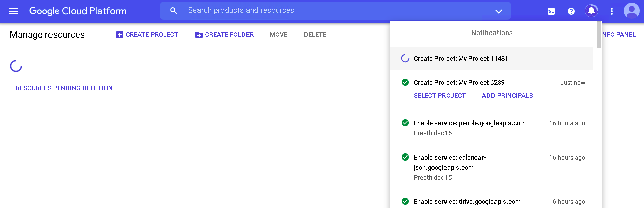
Task: Click the notifications bell icon
Action: point(591,11)
